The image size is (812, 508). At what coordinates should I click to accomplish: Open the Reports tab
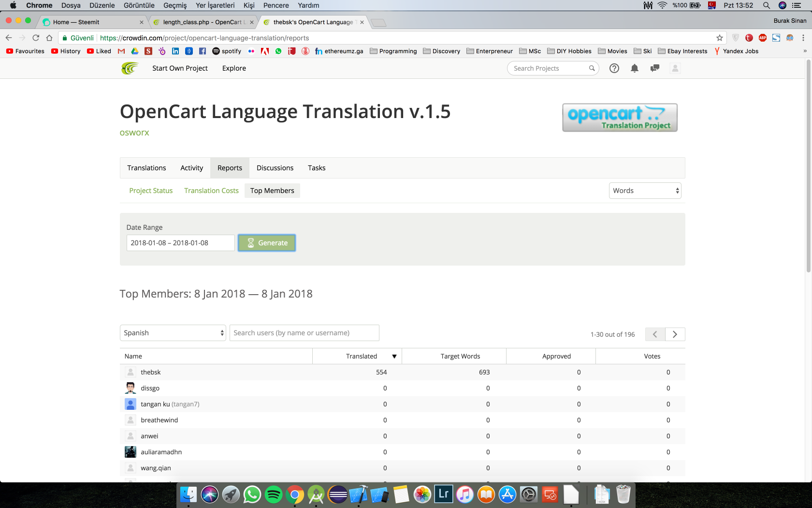click(x=230, y=168)
